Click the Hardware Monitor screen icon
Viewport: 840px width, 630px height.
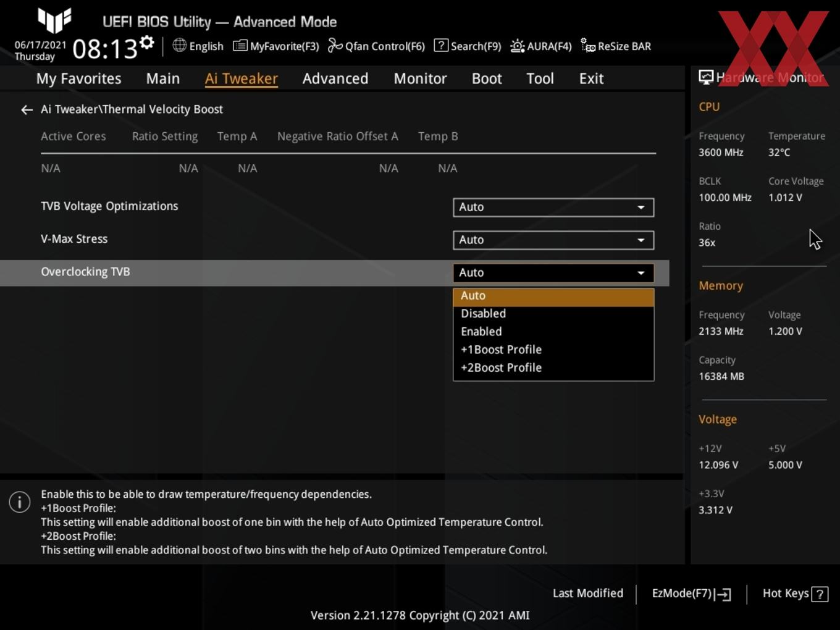pyautogui.click(x=706, y=77)
